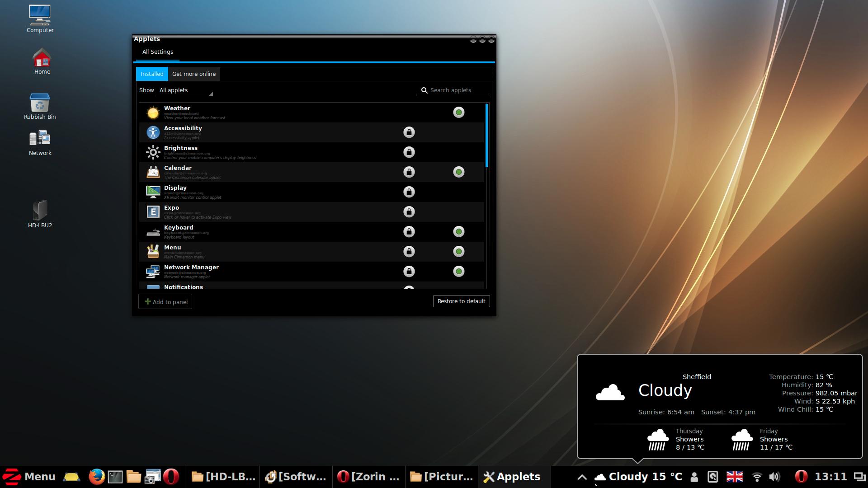Image resolution: width=868 pixels, height=488 pixels.
Task: Toggle the green indicator for Weather applet
Action: coord(458,113)
